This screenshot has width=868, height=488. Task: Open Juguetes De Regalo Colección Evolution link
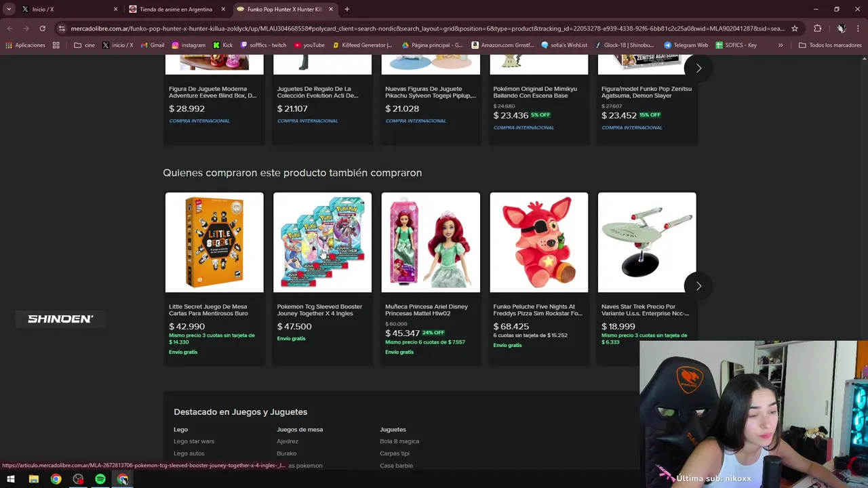tap(317, 92)
